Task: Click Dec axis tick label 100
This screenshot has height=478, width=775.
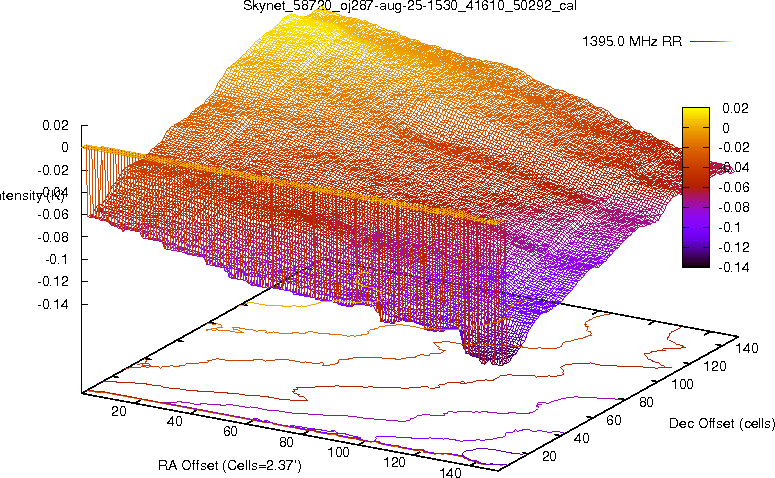Action: point(682,385)
